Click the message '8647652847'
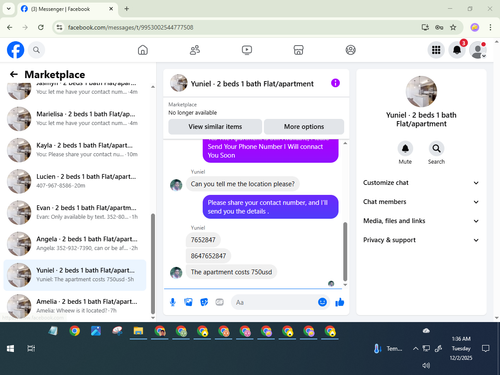 pos(208,256)
